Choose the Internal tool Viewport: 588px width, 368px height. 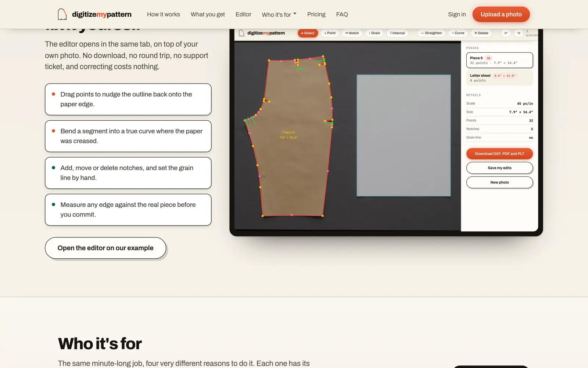pos(397,33)
